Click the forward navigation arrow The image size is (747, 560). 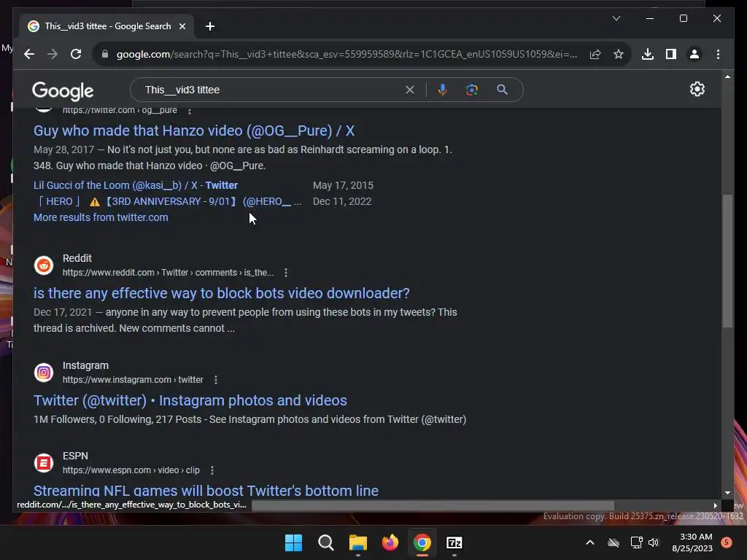coord(53,54)
